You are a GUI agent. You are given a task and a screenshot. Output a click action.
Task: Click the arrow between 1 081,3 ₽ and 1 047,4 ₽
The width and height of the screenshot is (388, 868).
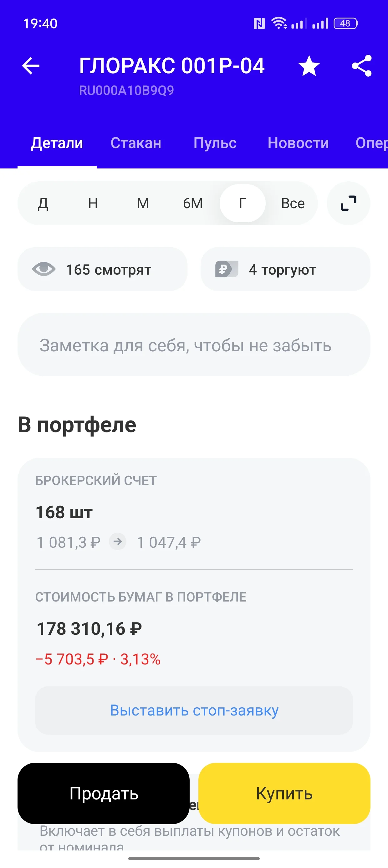click(118, 542)
